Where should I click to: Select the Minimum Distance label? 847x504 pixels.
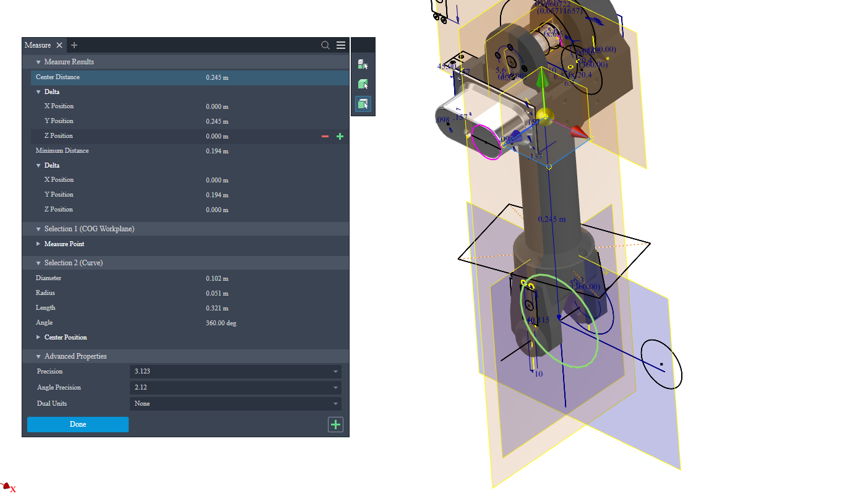[x=62, y=151]
